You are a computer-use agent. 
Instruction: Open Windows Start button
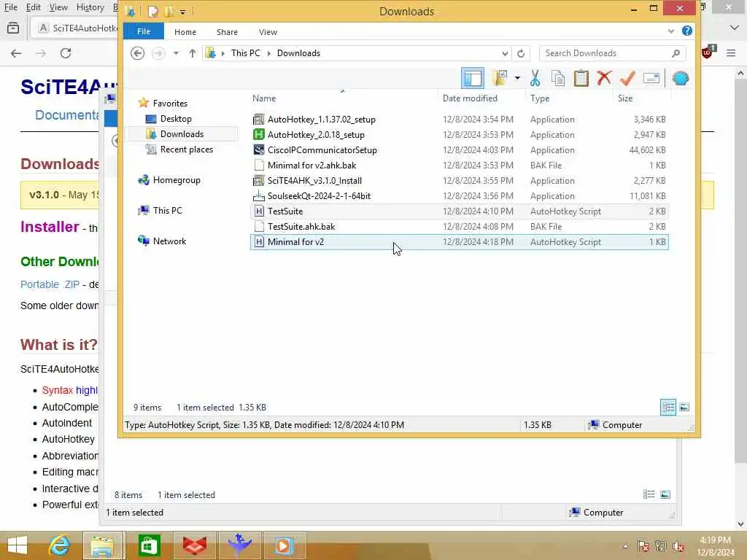pyautogui.click(x=18, y=545)
